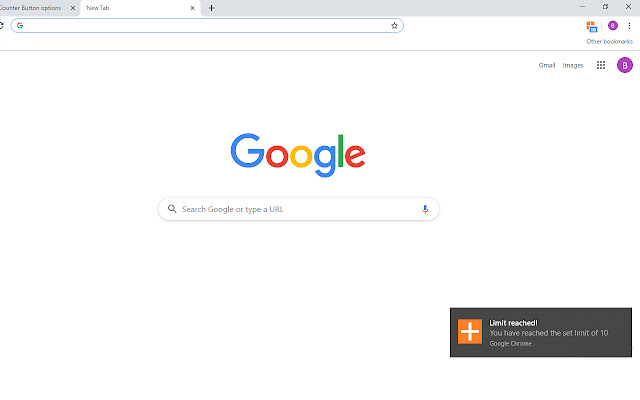The width and height of the screenshot is (640, 400).
Task: Click the reload page icon
Action: point(1,26)
